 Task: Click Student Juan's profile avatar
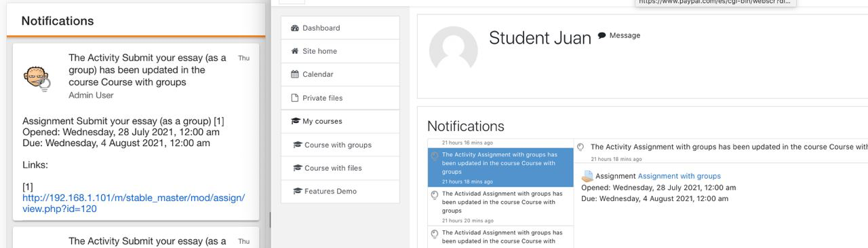point(454,50)
